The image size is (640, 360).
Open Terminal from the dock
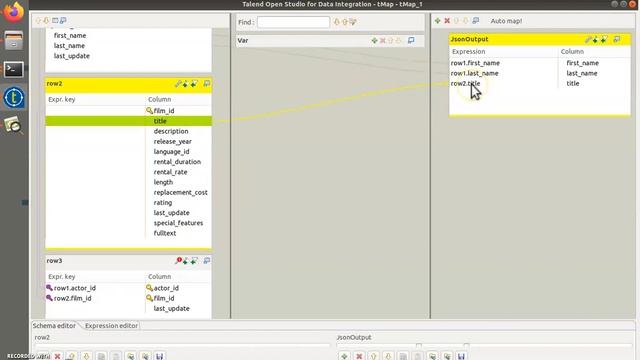(14, 69)
